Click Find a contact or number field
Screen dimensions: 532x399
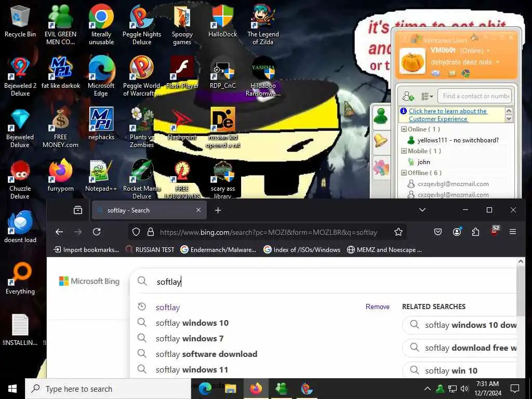pos(474,96)
